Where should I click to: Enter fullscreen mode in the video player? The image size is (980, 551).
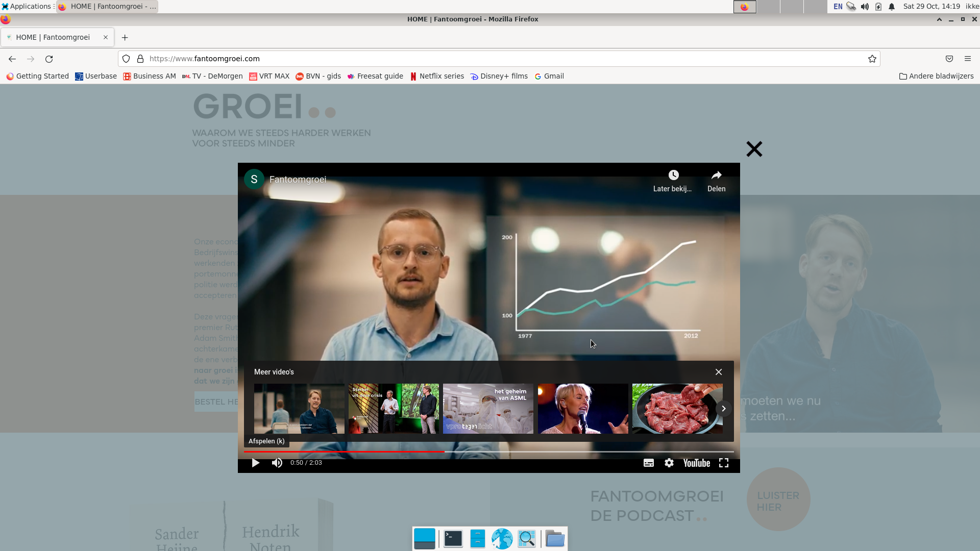pos(724,463)
